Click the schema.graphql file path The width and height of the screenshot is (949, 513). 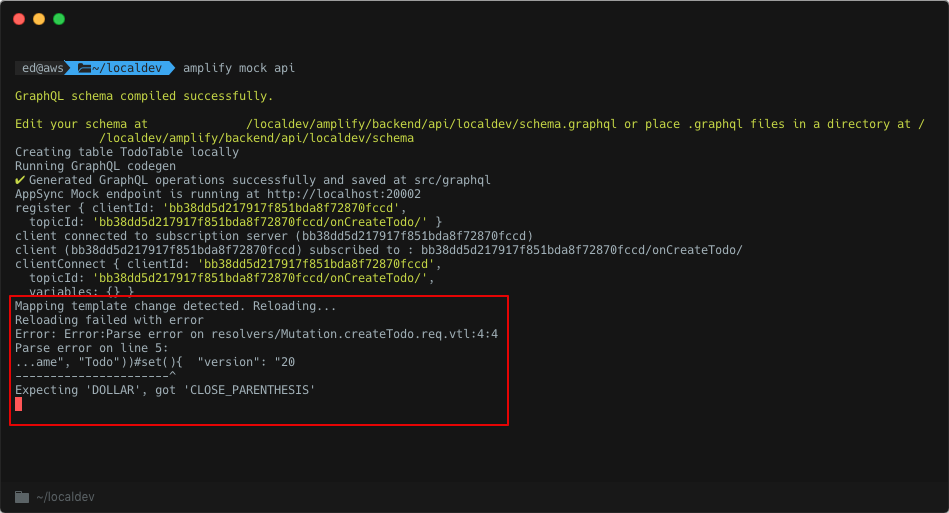[x=432, y=123]
